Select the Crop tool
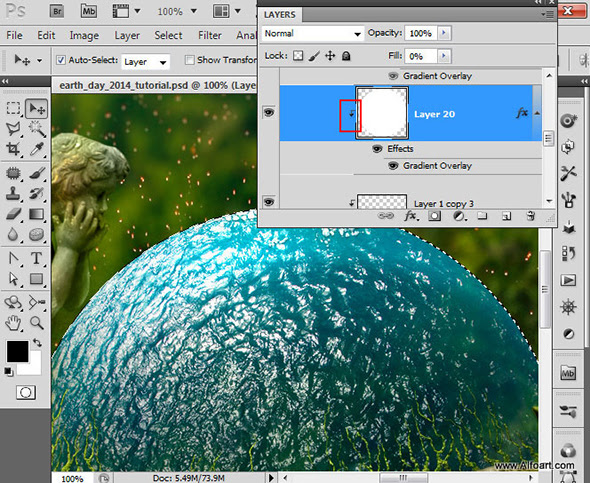This screenshot has height=483, width=590. (13, 149)
